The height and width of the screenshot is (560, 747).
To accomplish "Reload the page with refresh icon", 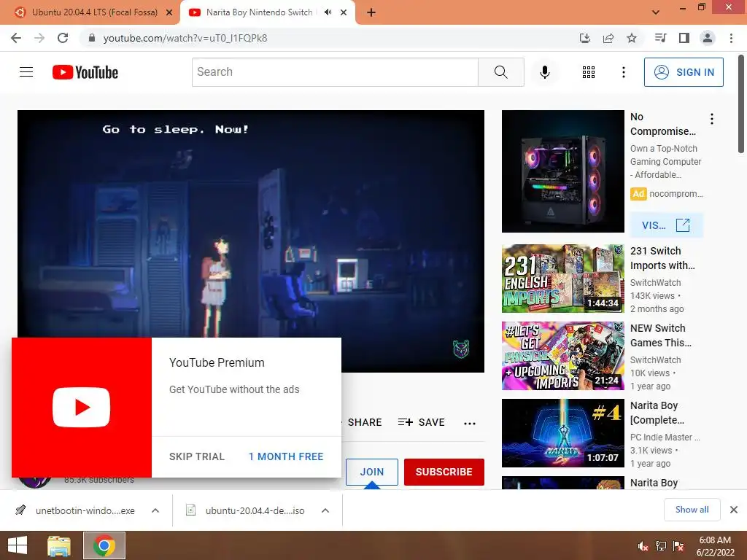I will click(x=63, y=38).
